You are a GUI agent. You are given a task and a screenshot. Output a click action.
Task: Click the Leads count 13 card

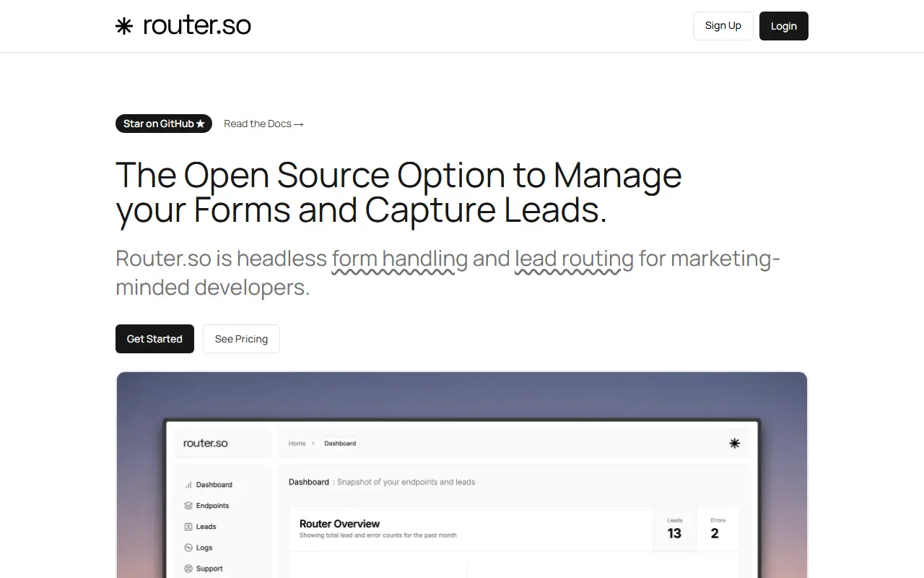click(674, 530)
